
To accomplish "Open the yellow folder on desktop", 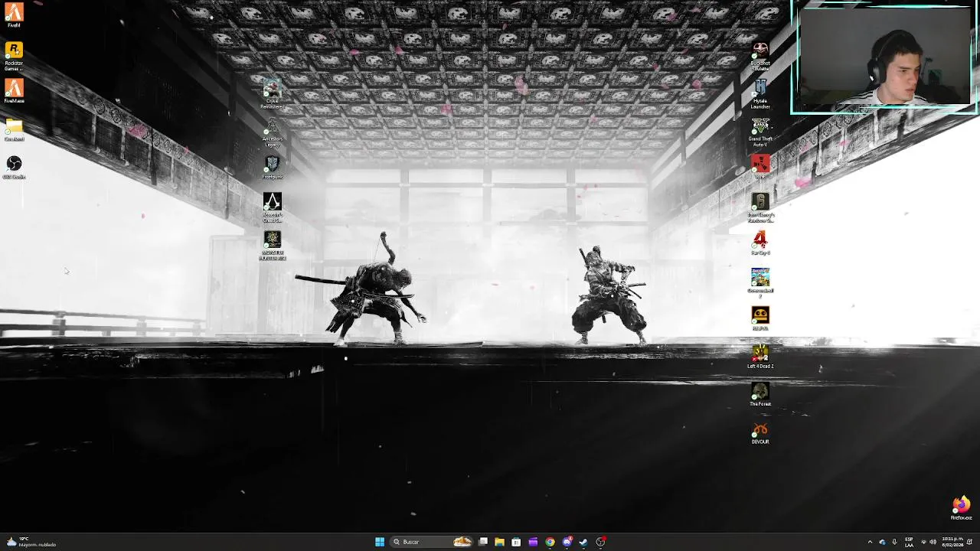I will 14,129.
